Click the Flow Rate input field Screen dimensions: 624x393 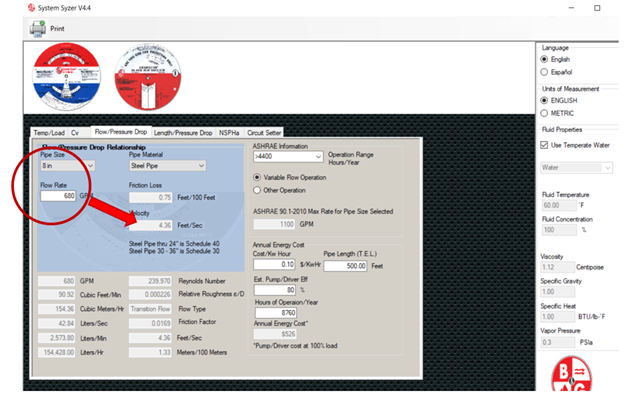[x=58, y=196]
